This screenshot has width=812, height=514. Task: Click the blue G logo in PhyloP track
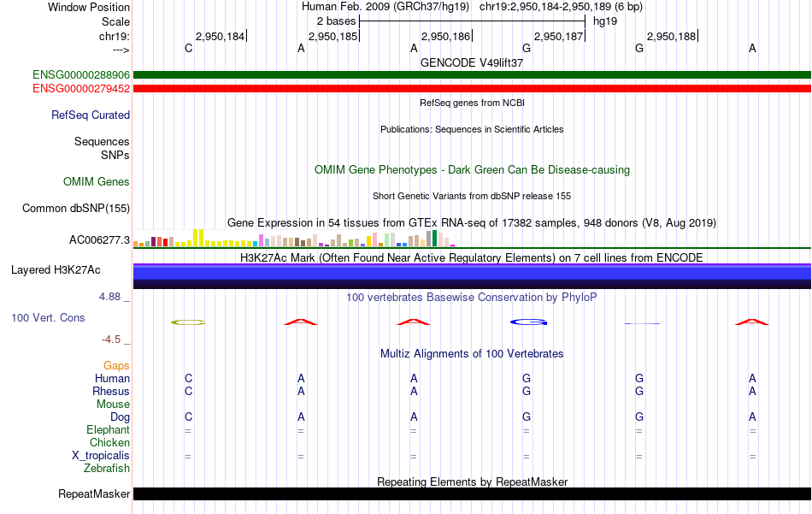529,322
